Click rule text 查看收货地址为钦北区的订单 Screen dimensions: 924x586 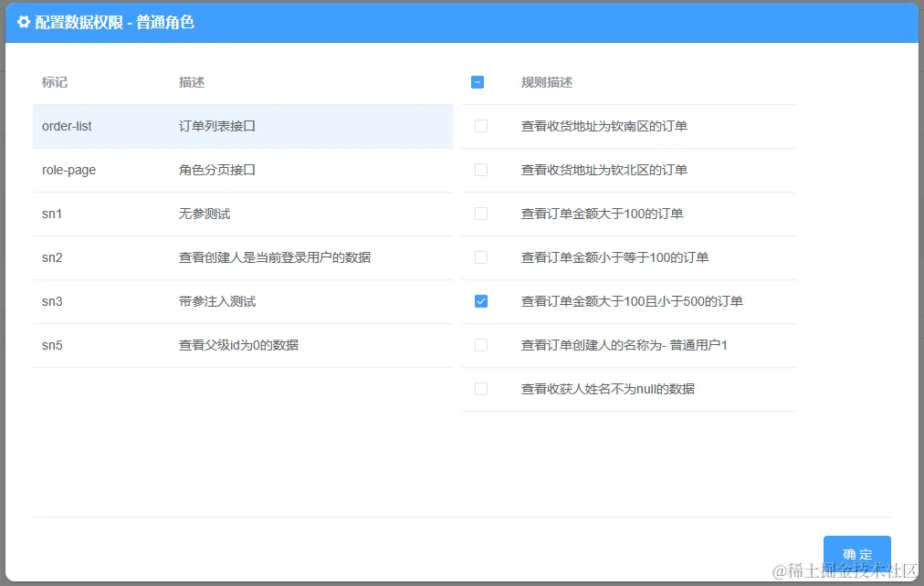pos(604,170)
